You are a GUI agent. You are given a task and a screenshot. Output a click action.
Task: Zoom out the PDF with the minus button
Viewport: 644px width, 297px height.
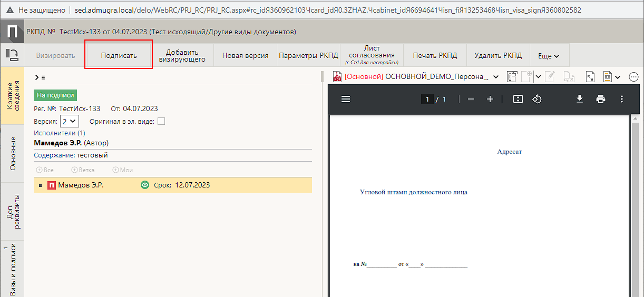pyautogui.click(x=471, y=99)
